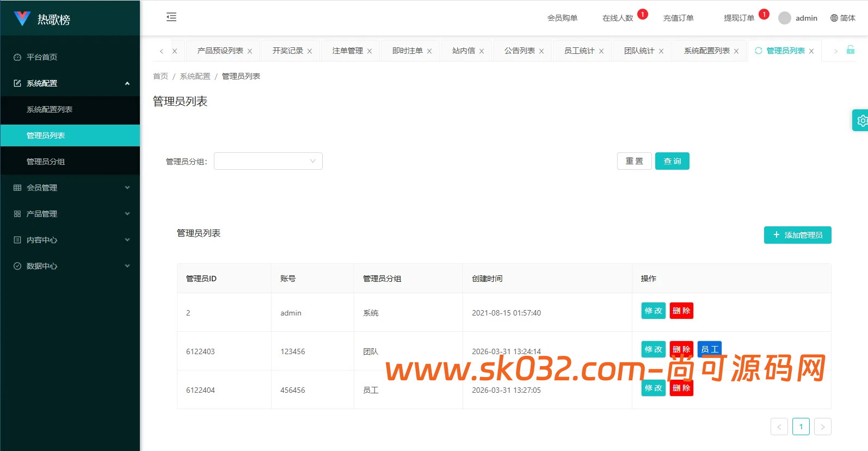Click 删除 for account 456456

click(x=681, y=388)
